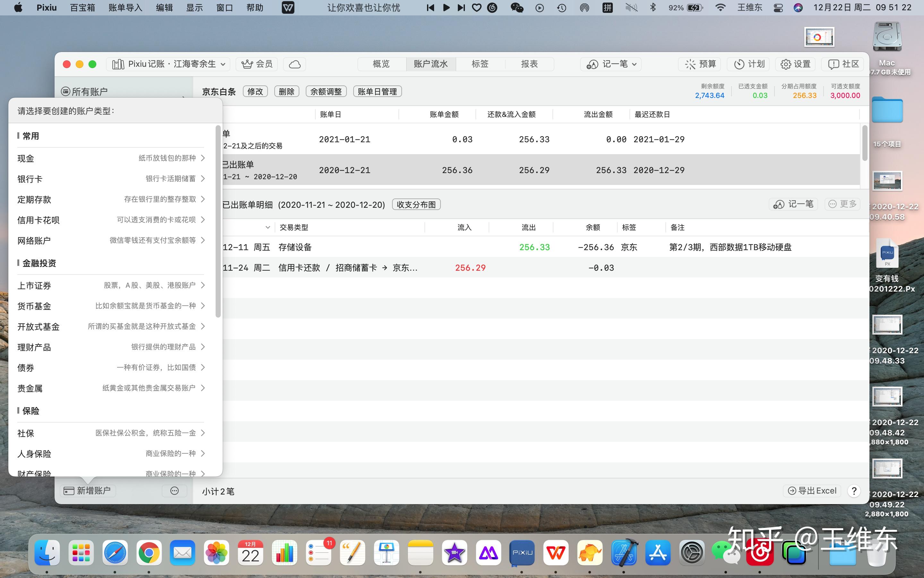The image size is (924, 578).
Task: Open Numbers chart icon in the Dock
Action: (285, 553)
